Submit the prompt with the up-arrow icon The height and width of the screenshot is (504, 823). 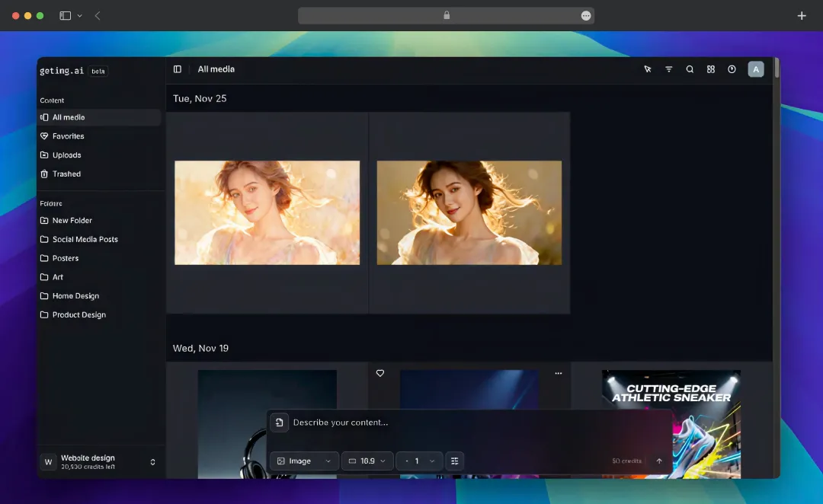659,461
